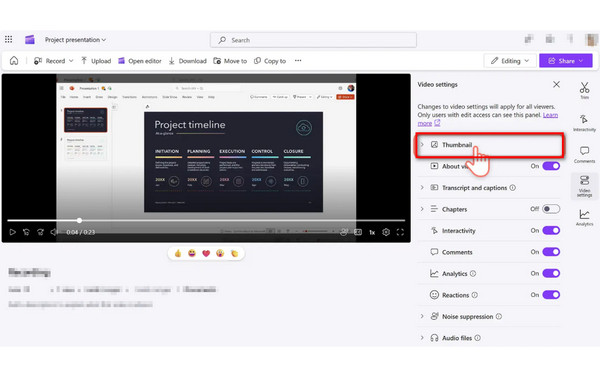600x389 pixels.
Task: Go to the home icon
Action: click(x=14, y=60)
